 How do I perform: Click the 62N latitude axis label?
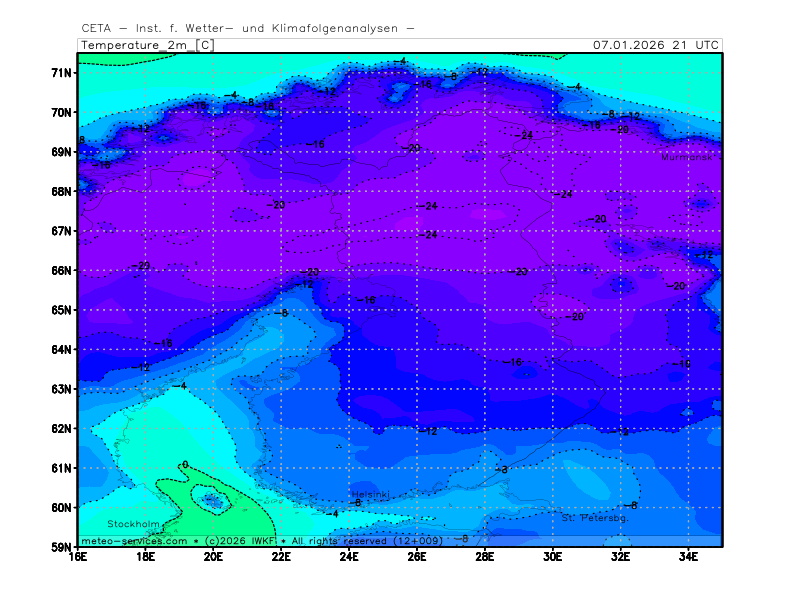[x=62, y=428]
